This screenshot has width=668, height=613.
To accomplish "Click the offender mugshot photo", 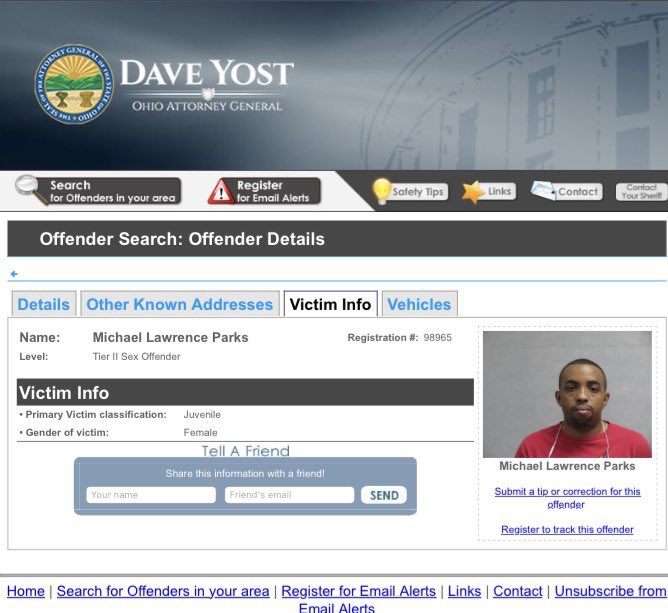I will [567, 394].
